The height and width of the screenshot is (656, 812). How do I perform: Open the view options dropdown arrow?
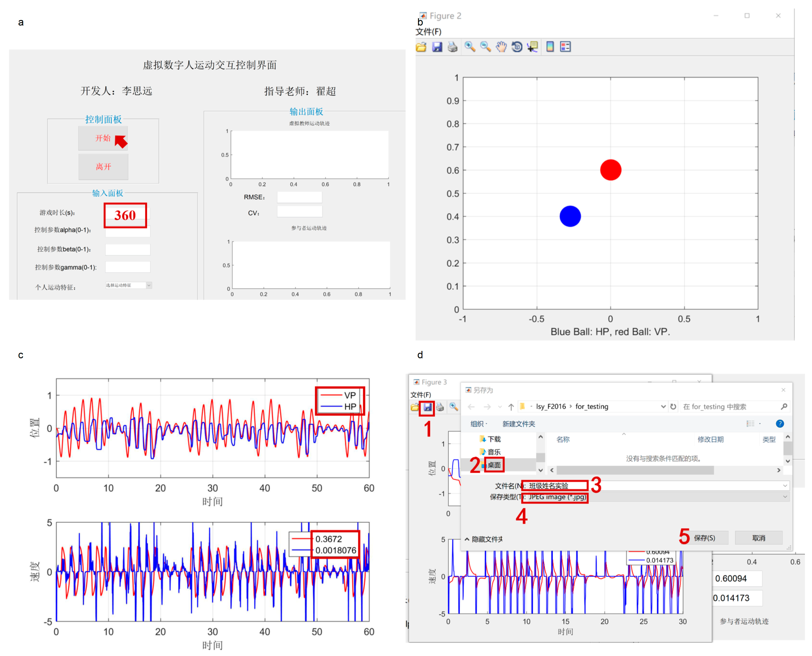(x=760, y=424)
